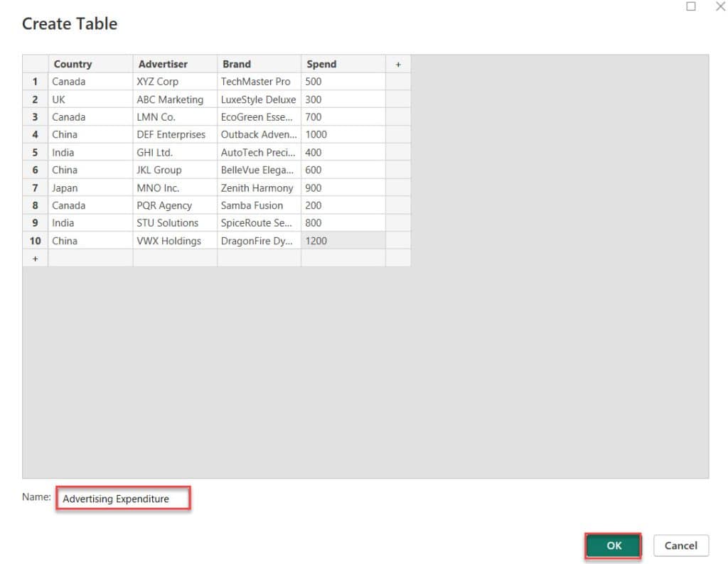Select the Country column header

pos(90,64)
